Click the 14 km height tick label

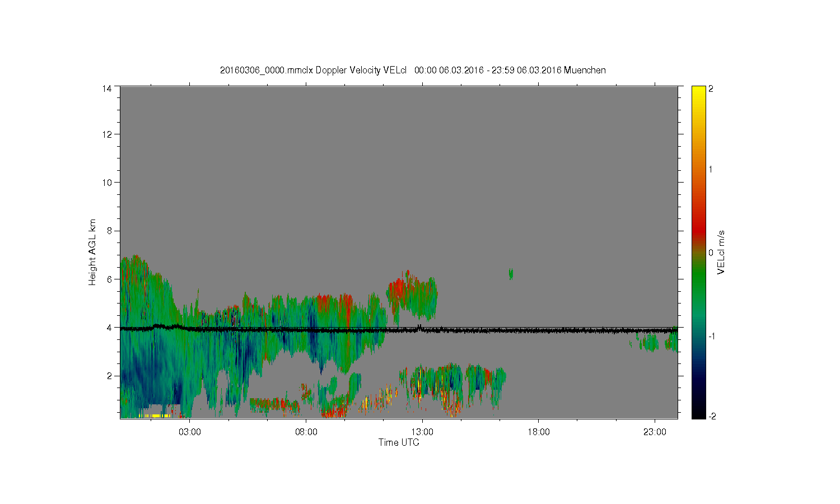tap(108, 88)
